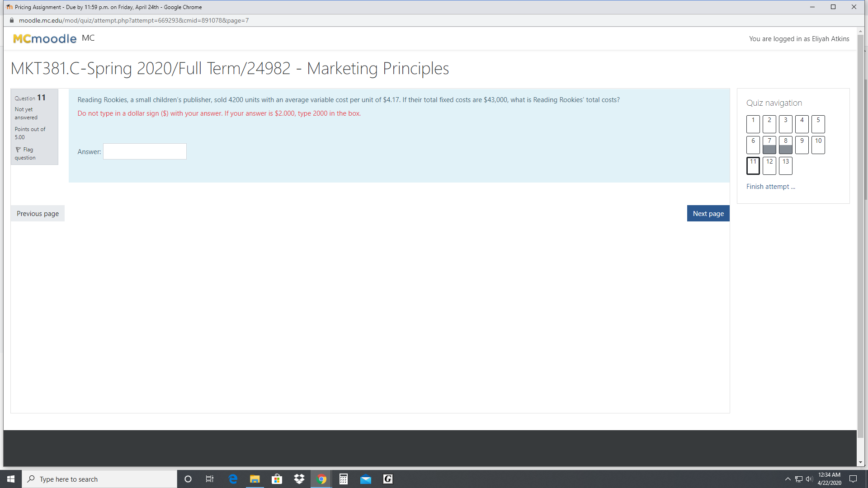Click the File Explorer icon in taskbar
This screenshot has height=488, width=868.
pos(255,479)
